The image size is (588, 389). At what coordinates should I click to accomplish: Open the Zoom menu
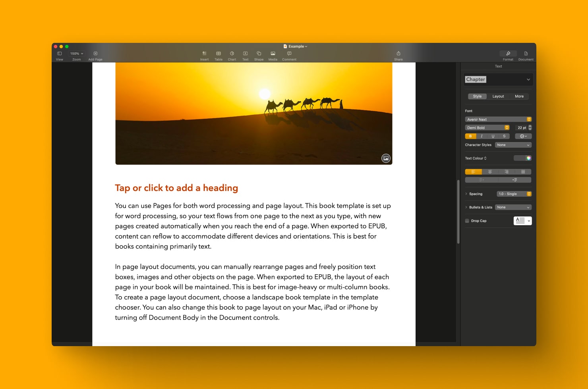(x=76, y=53)
